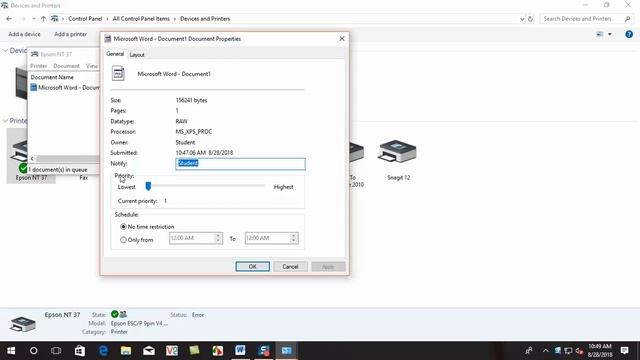
Task: Click the document icon in properties dialog
Action: pos(118,74)
